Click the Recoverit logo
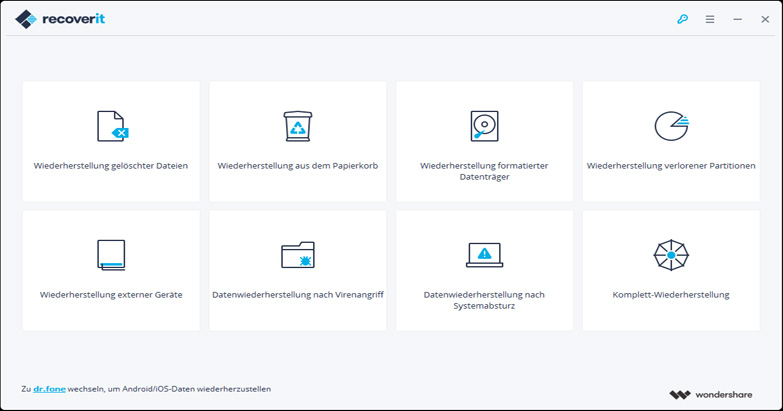The image size is (783, 411). coord(60,19)
